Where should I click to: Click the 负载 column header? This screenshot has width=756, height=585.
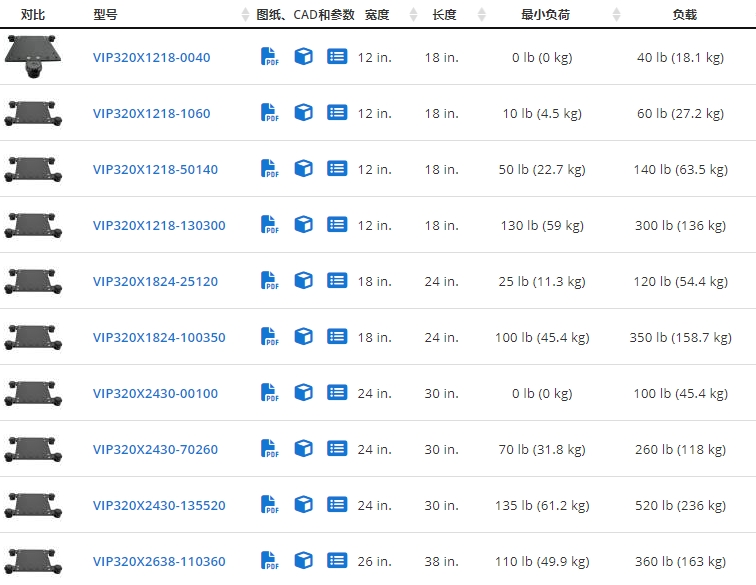click(x=685, y=15)
